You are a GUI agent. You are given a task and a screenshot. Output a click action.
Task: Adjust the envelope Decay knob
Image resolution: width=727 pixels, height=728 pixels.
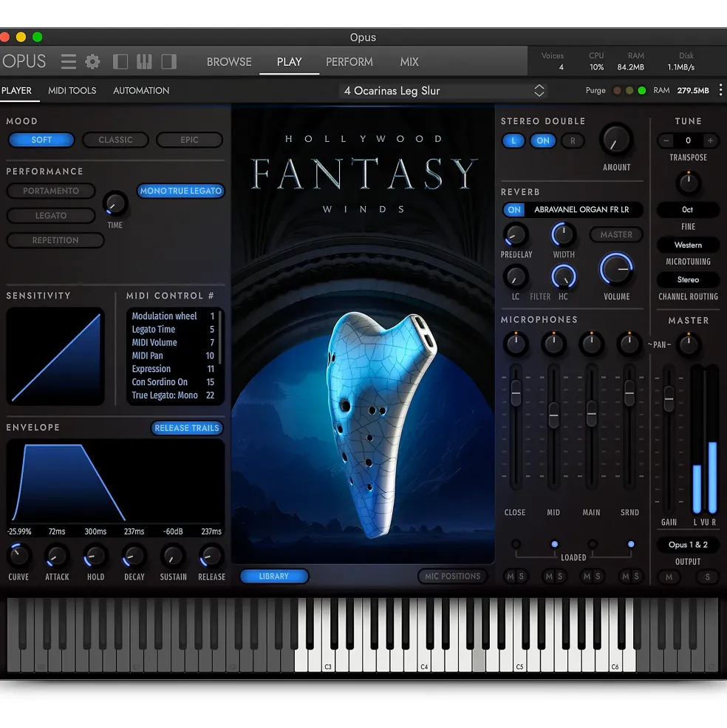pos(134,556)
